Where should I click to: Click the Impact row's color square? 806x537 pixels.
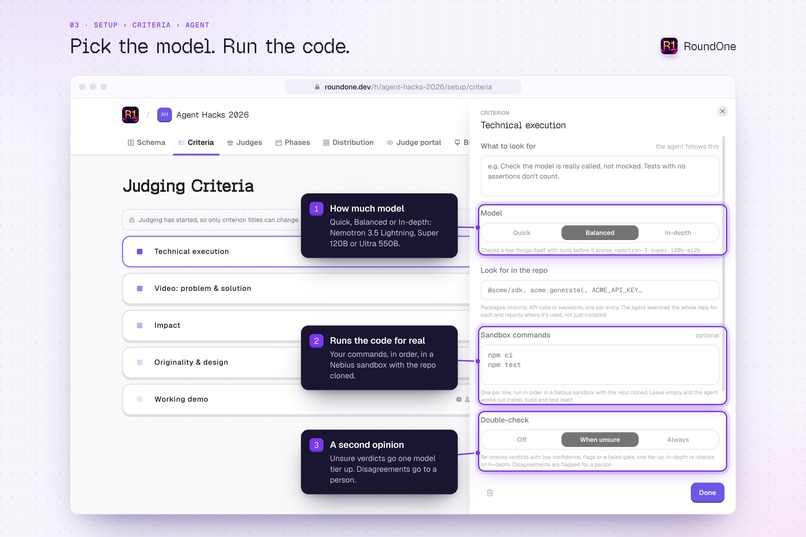pyautogui.click(x=139, y=325)
